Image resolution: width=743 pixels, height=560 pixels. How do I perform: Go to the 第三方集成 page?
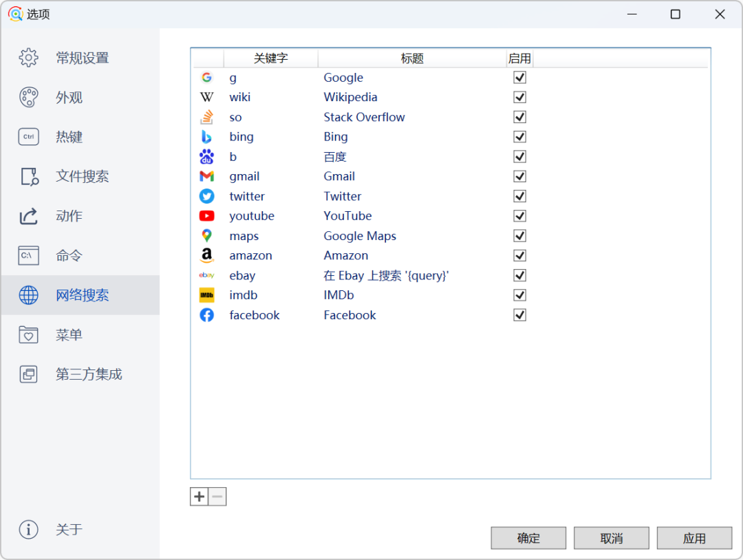click(80, 374)
